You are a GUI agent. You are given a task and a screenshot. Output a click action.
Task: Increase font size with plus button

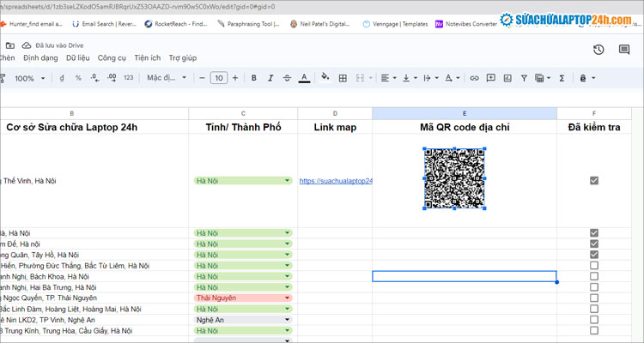(x=235, y=78)
